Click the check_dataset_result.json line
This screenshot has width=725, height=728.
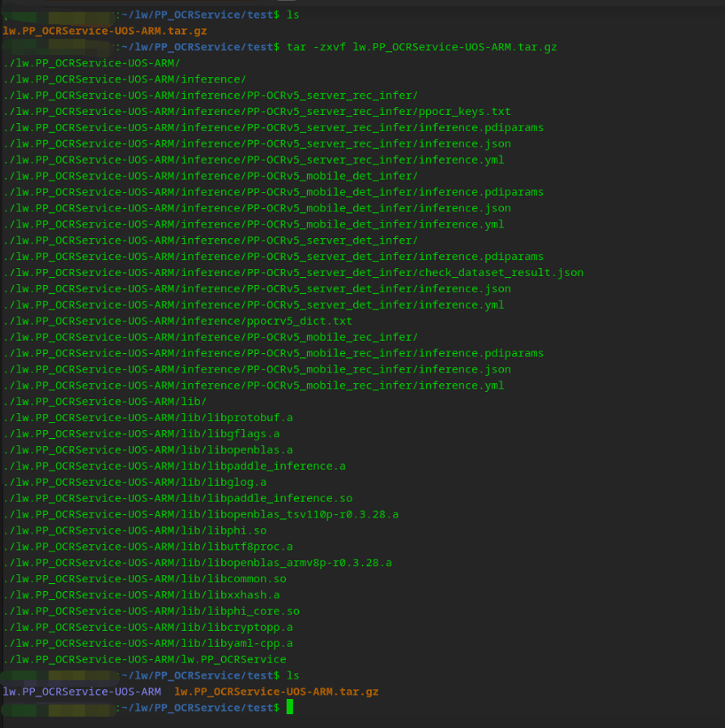tap(293, 273)
